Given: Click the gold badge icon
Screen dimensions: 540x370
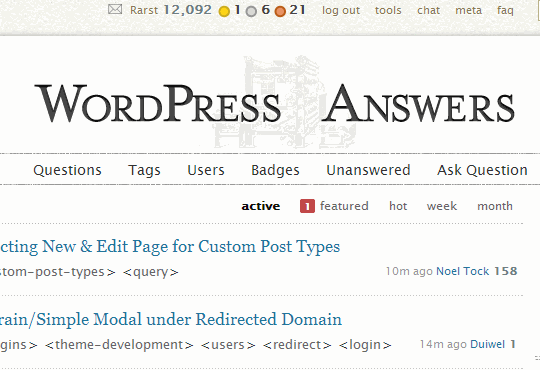Looking at the screenshot, I should click(224, 12).
